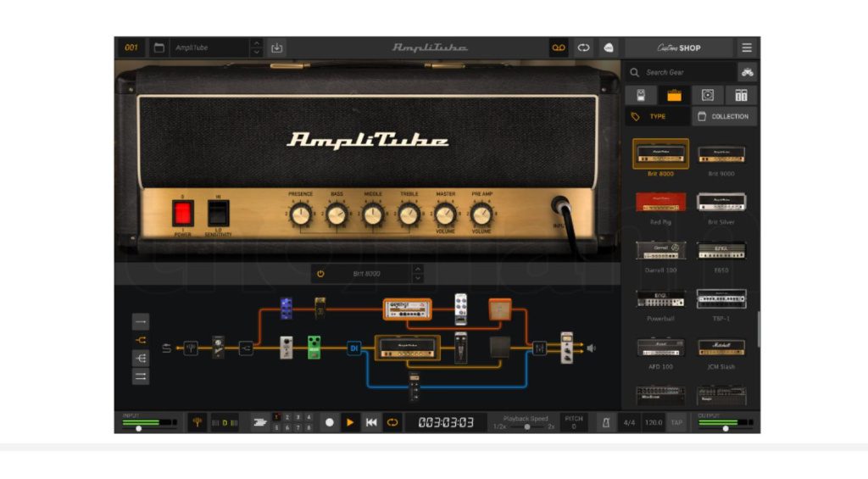The width and height of the screenshot is (868, 479).
Task: Click the PRE AMP volume knob
Action: tap(481, 214)
